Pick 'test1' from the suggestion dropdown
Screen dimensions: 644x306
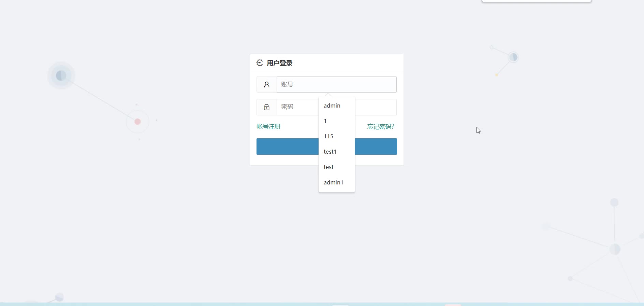click(337, 152)
